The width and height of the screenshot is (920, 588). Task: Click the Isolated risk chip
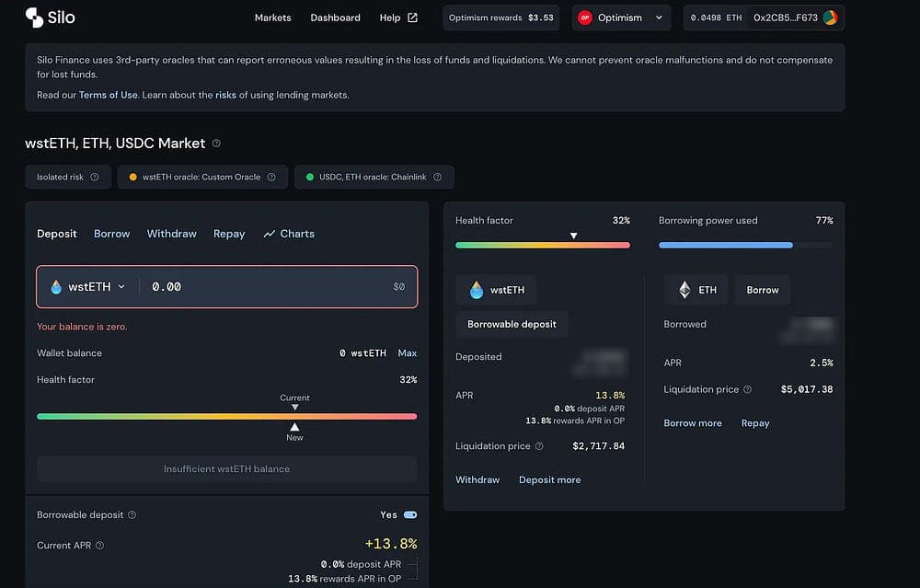[68, 177]
